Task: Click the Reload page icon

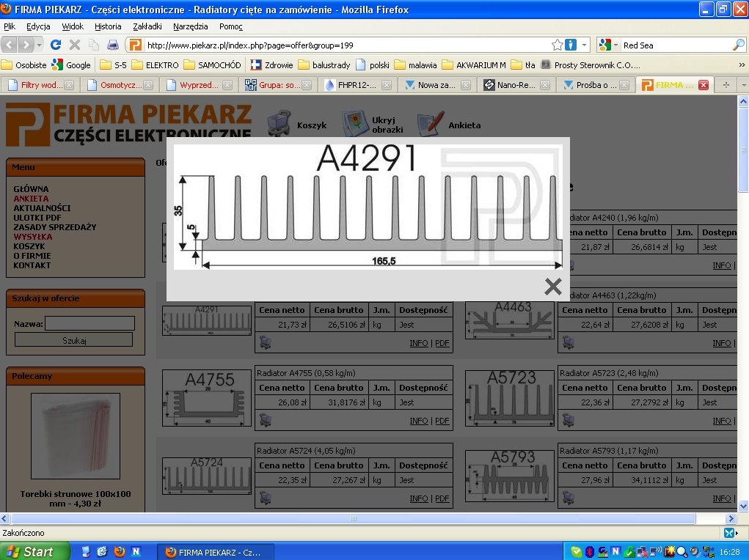Action: click(x=56, y=45)
